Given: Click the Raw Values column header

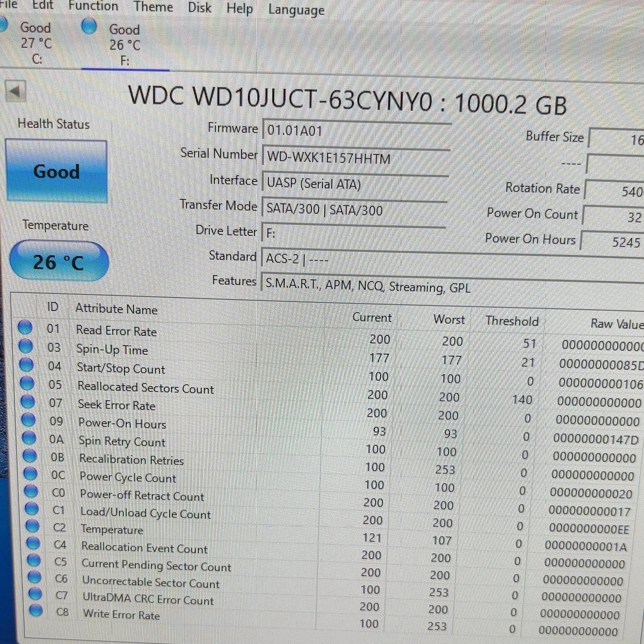Looking at the screenshot, I should pos(617,324).
